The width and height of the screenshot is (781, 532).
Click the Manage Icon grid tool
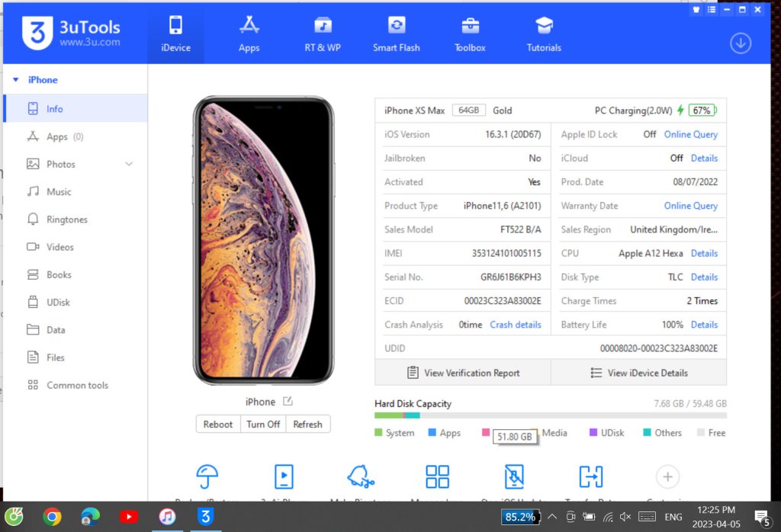pyautogui.click(x=437, y=477)
